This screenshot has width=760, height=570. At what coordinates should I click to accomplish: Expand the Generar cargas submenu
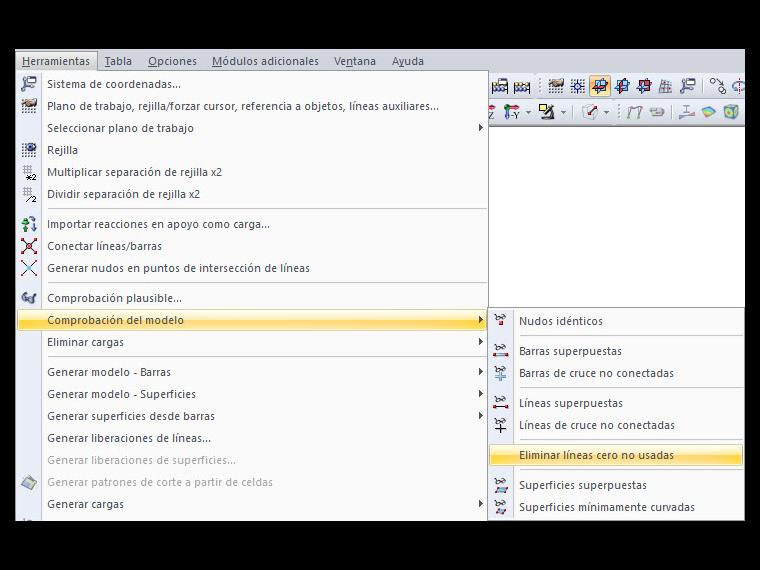click(x=252, y=504)
